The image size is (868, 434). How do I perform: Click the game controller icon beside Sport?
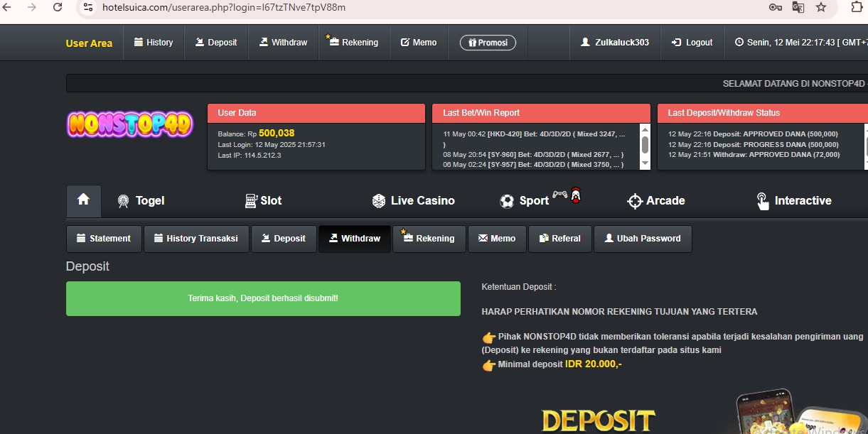[560, 194]
